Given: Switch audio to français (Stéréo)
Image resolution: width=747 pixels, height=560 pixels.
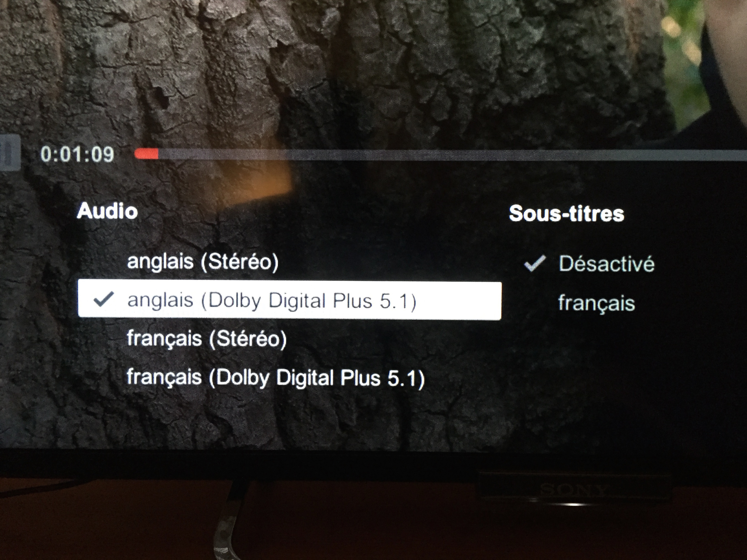Looking at the screenshot, I should click(x=207, y=339).
